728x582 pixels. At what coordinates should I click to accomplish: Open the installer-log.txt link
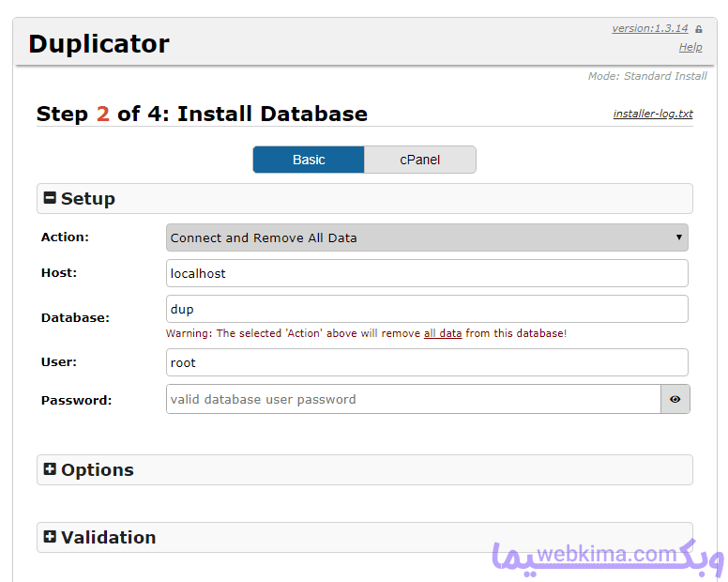coord(653,114)
